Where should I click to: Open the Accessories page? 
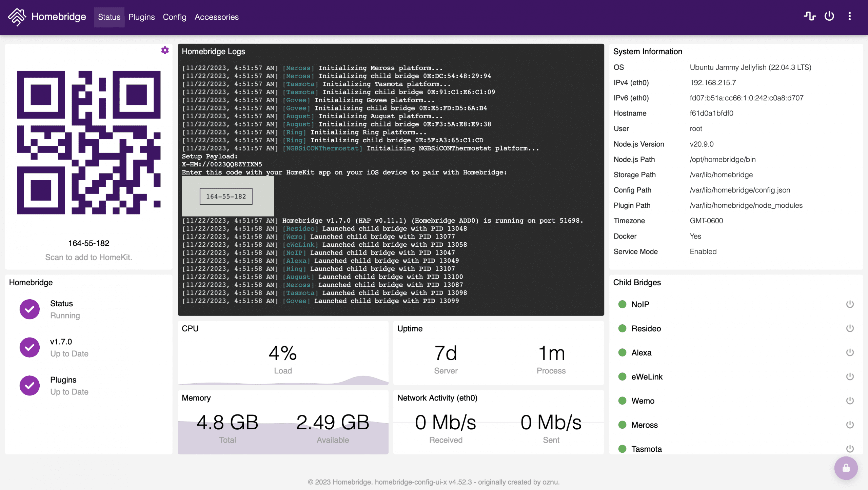[x=217, y=17]
